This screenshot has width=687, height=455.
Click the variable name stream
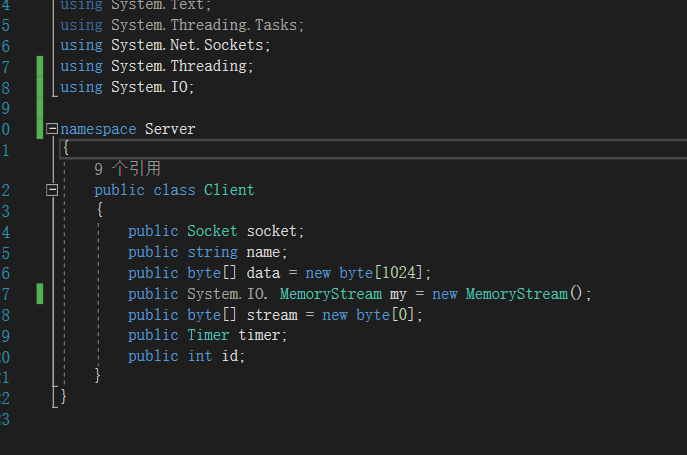click(272, 315)
